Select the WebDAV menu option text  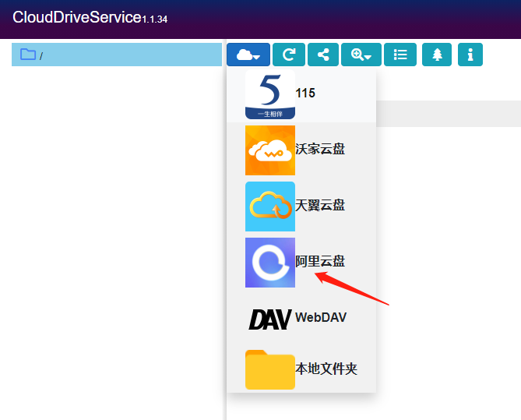click(x=321, y=318)
